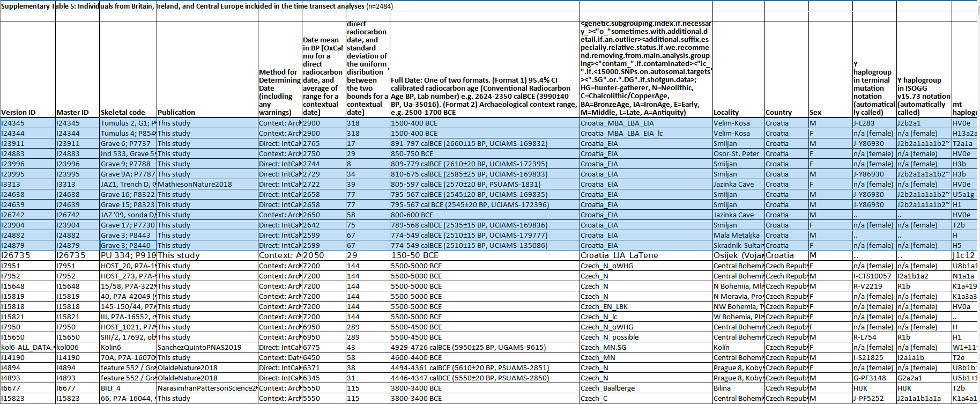Click the full date cell 'UCIAMS-172395'

(485, 164)
